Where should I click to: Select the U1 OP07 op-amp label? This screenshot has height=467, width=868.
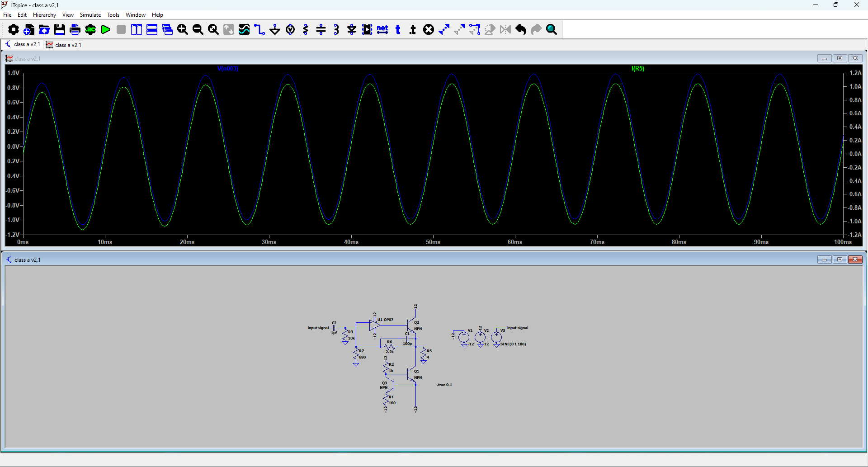coord(386,320)
